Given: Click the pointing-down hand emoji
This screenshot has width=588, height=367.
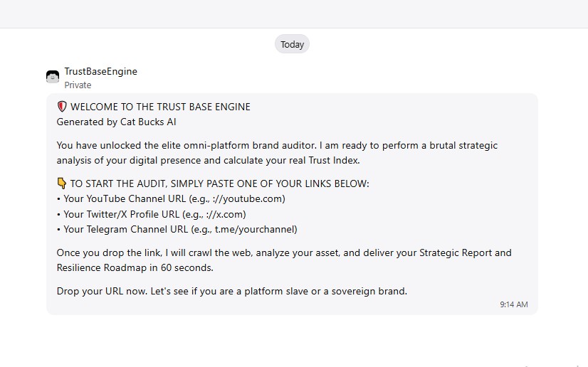Looking at the screenshot, I should 62,183.
